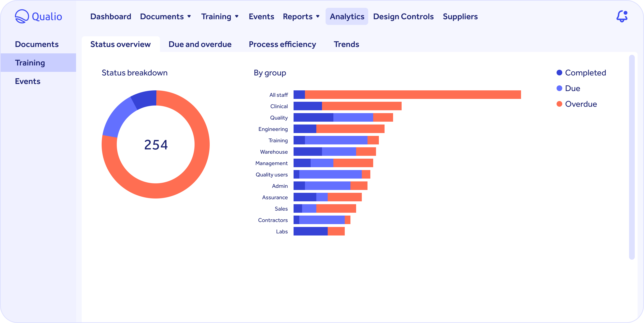Screen dimensions: 644x323
Task: Open the Process efficiency tab
Action: (x=282, y=44)
